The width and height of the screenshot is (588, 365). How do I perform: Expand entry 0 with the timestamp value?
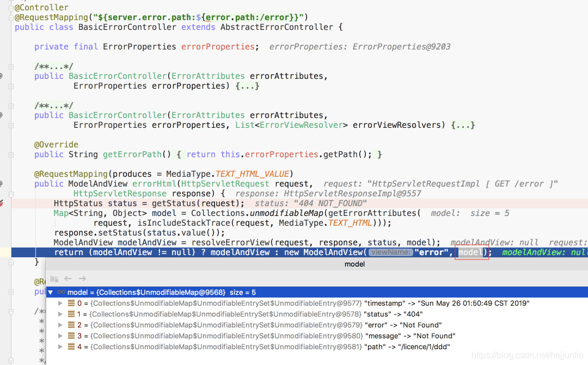click(x=60, y=303)
